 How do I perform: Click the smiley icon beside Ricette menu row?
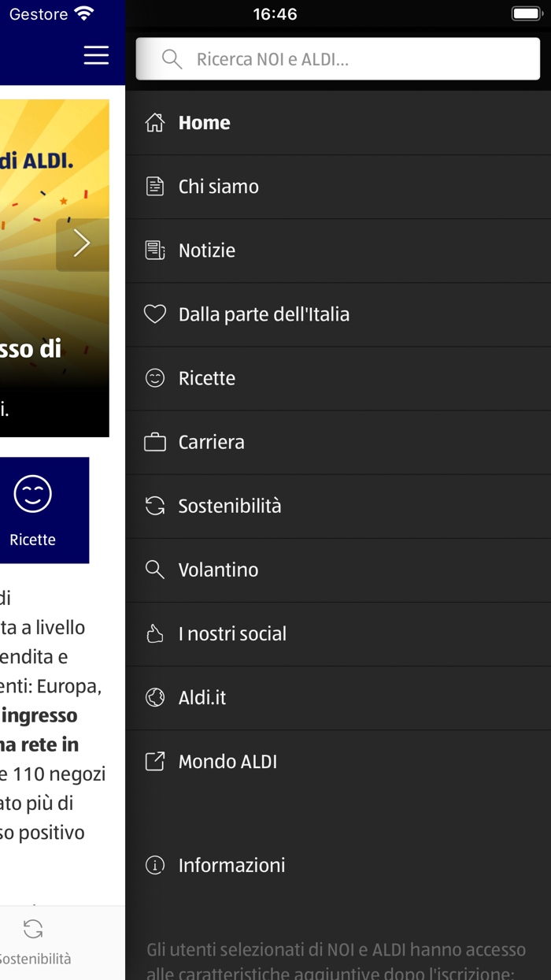pyautogui.click(x=155, y=378)
